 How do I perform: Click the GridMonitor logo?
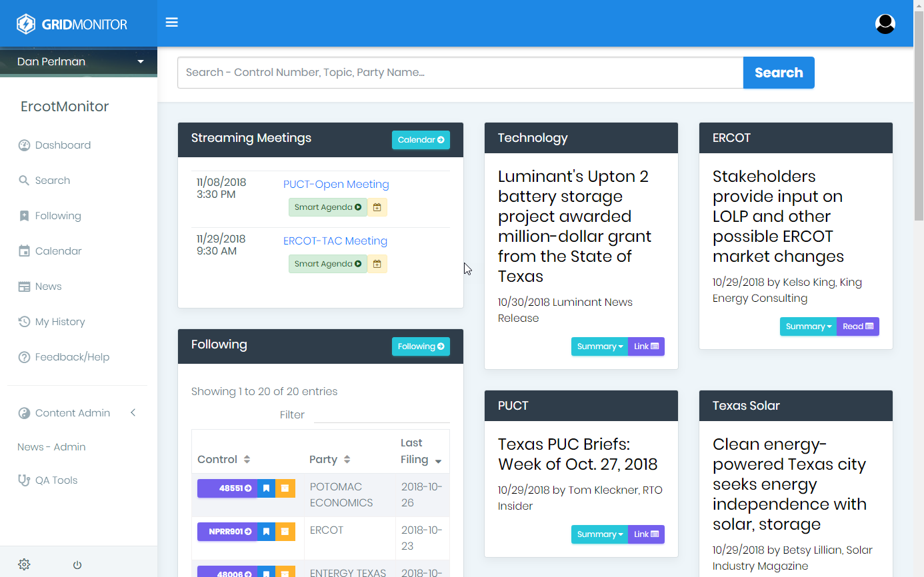click(72, 25)
